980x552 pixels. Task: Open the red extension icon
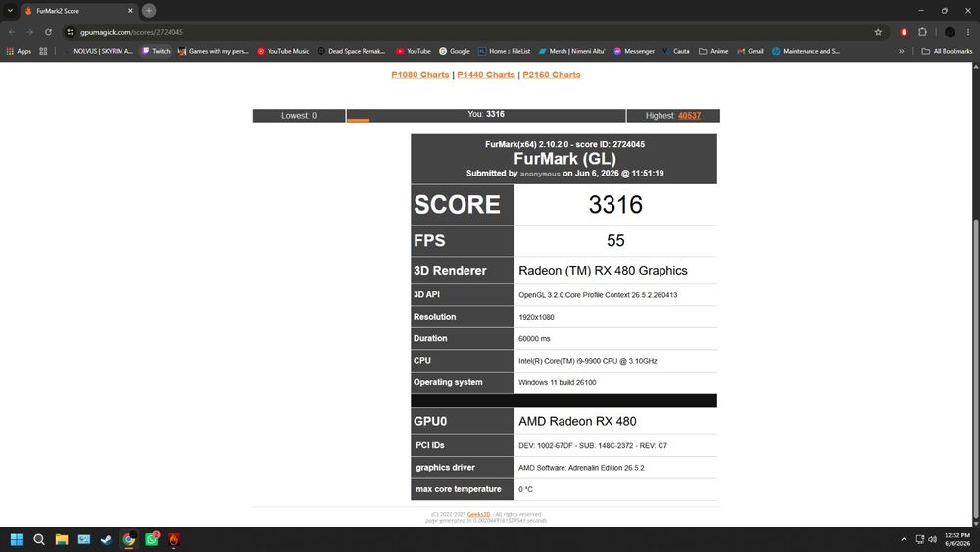click(904, 32)
